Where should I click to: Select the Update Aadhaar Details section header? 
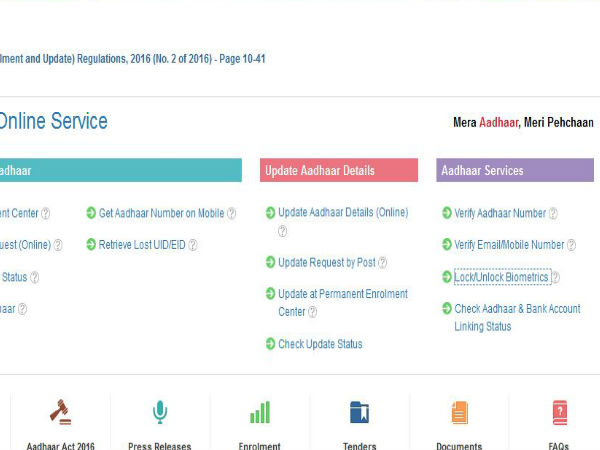[338, 171]
